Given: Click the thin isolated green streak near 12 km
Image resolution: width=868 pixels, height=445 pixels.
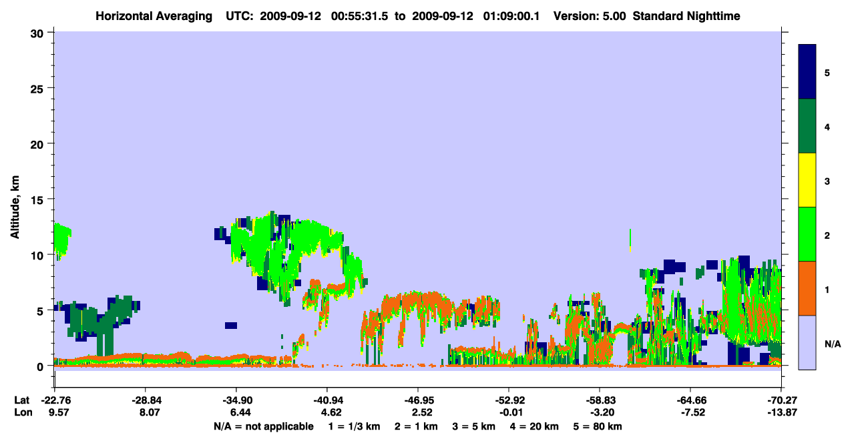Looking at the screenshot, I should click(x=630, y=240).
